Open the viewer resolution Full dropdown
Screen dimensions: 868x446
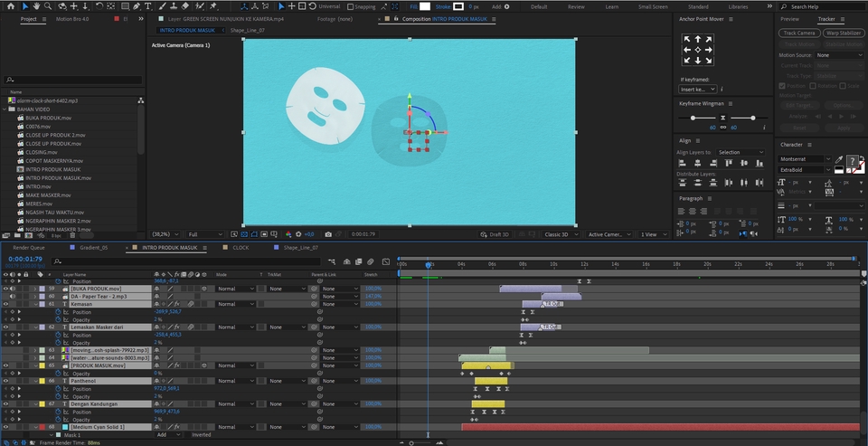click(205, 234)
